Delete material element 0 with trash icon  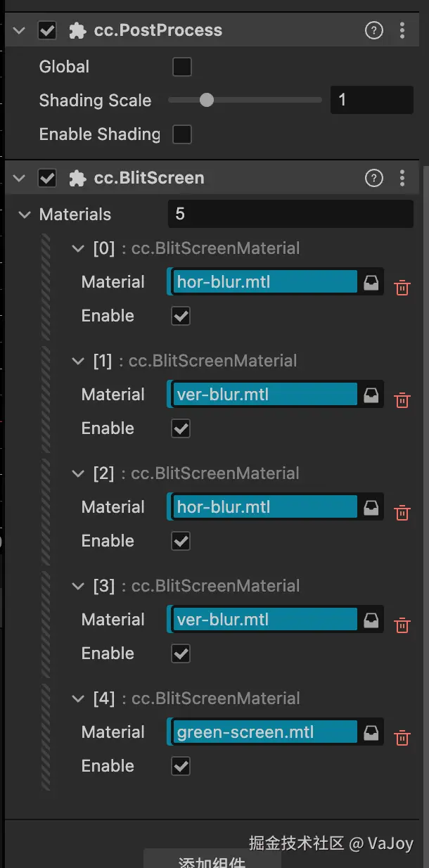402,288
